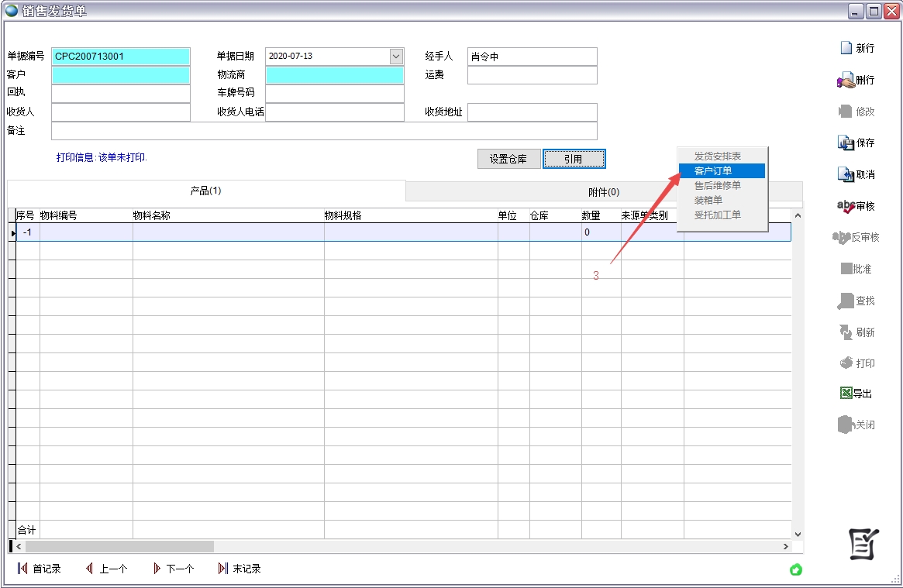Choose 装箱单 from the popup list
903x588 pixels.
(707, 200)
